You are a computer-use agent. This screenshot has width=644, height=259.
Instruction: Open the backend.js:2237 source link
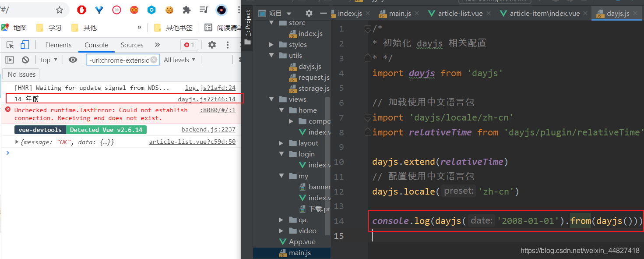[x=208, y=129]
